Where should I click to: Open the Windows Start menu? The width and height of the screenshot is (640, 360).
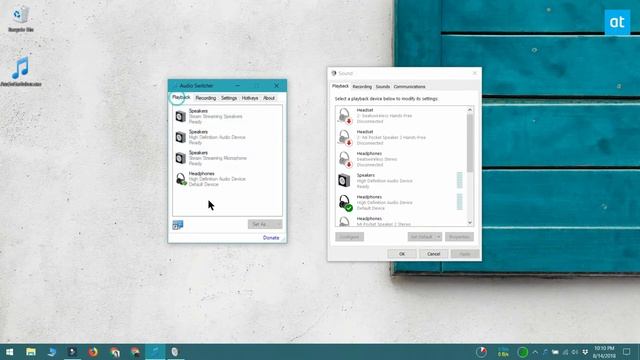pos(10,352)
